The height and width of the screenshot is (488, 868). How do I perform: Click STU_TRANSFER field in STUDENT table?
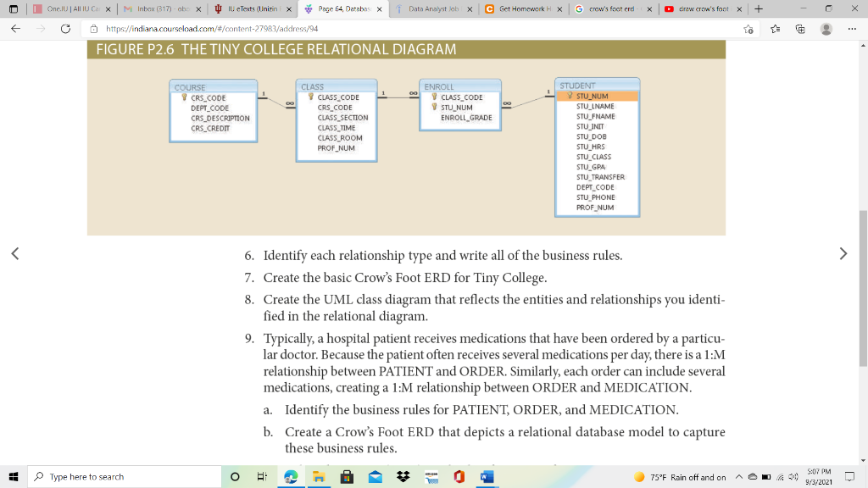(x=600, y=177)
